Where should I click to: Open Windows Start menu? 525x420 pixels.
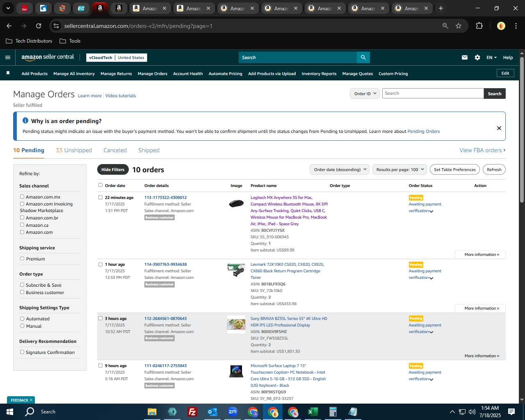tap(10, 412)
